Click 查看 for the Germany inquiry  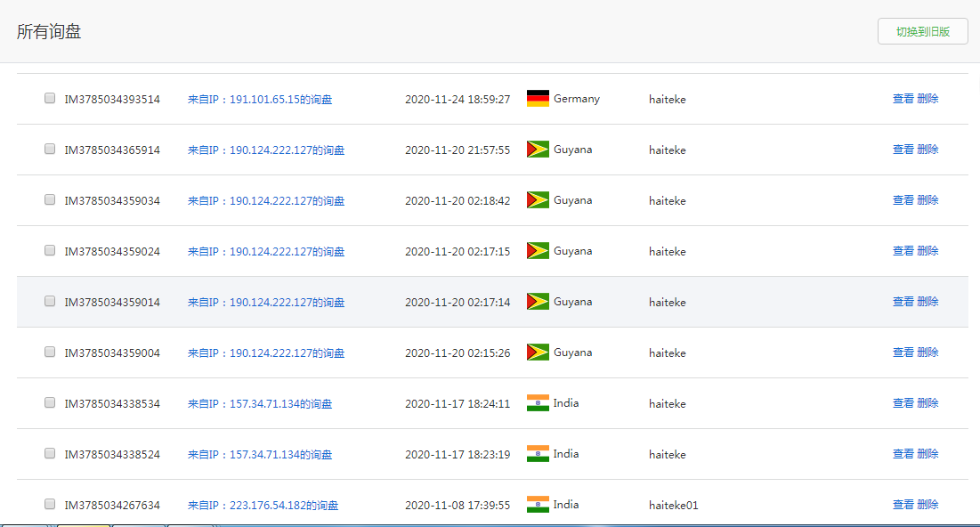(x=903, y=99)
